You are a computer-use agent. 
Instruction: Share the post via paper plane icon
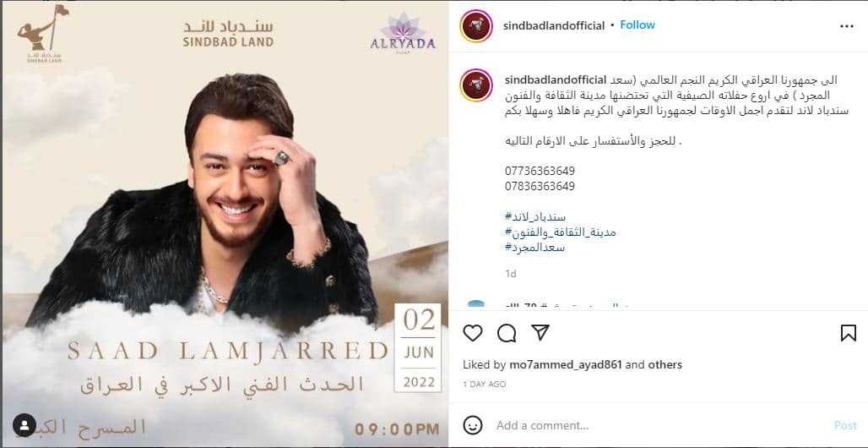pos(540,332)
